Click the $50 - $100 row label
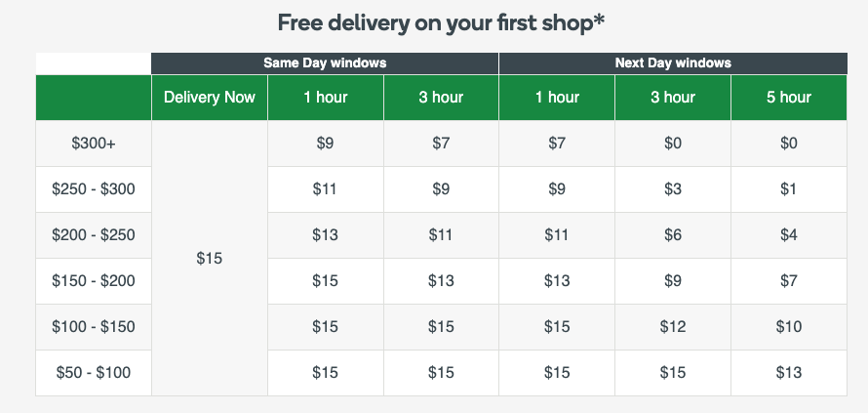This screenshot has height=413, width=868. 94,373
